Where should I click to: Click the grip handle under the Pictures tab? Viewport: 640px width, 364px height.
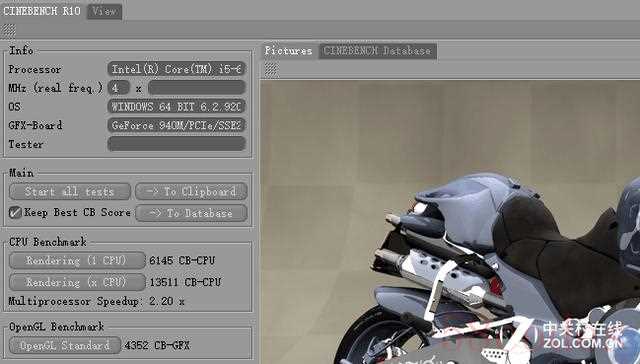(271, 70)
